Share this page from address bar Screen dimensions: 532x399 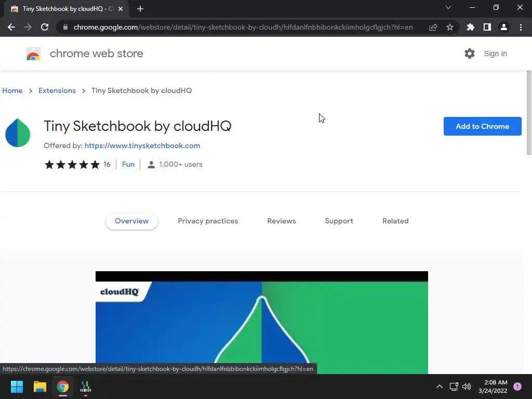[x=433, y=27]
